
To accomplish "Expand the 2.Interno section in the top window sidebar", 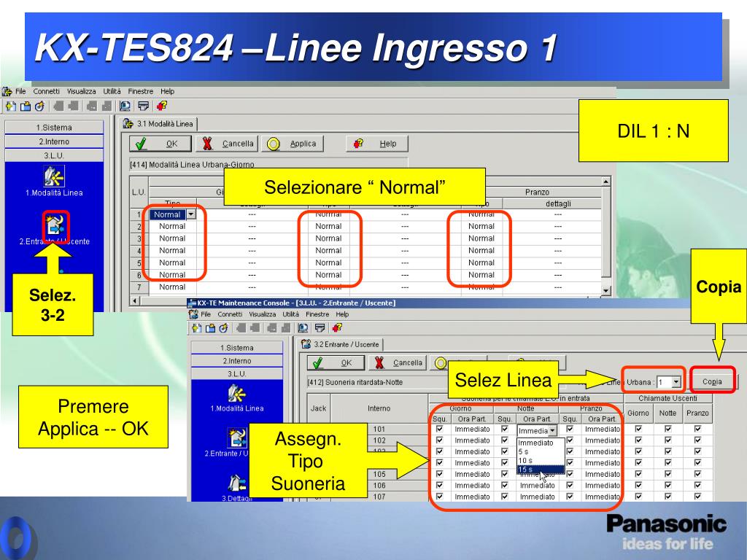I will coord(54,141).
